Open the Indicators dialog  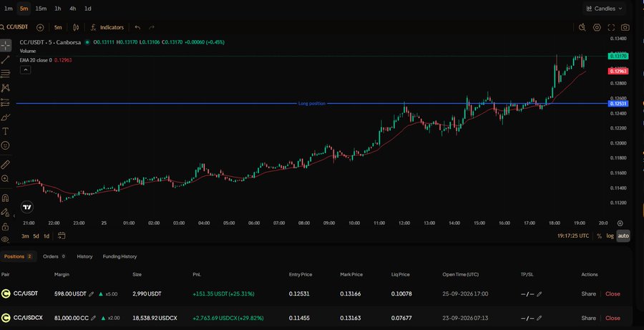(107, 27)
